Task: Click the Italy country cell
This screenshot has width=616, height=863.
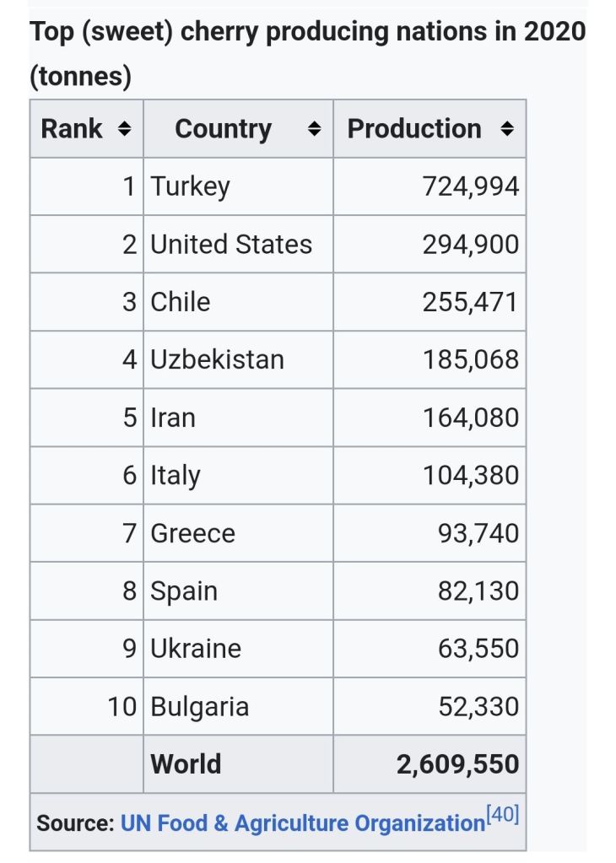Action: click(x=175, y=476)
